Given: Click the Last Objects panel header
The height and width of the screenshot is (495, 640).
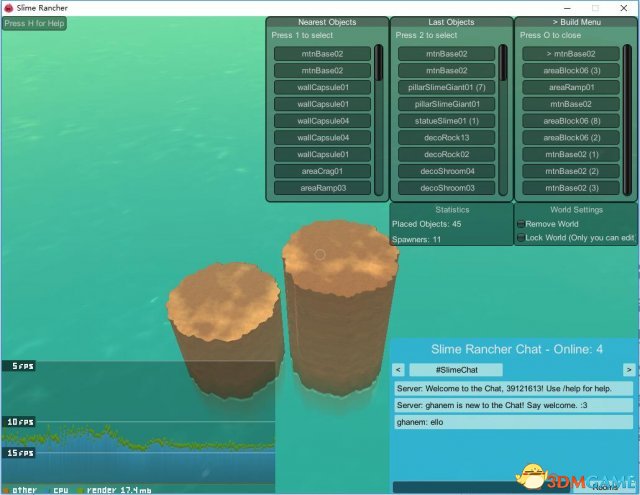Looking at the screenshot, I should 451,22.
